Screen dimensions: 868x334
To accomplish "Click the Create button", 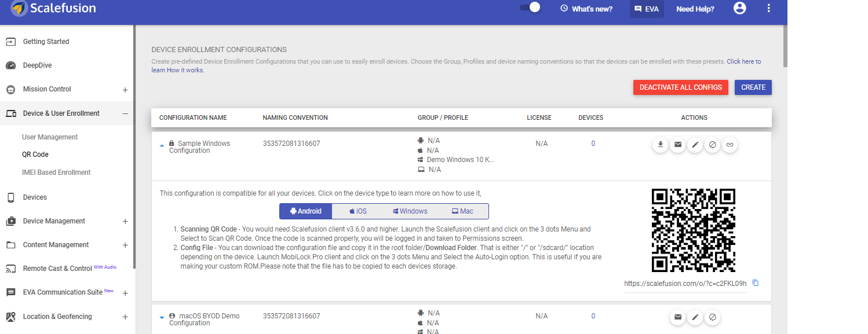I will click(753, 87).
